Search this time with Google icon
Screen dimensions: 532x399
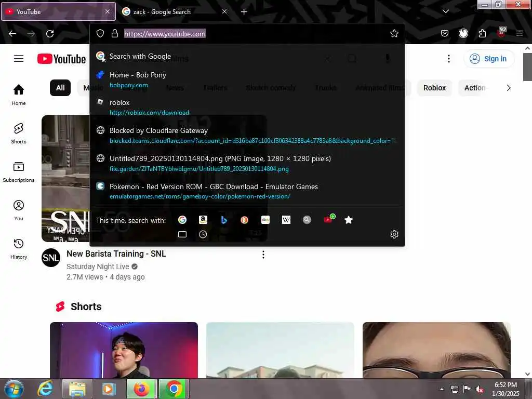[182, 220]
